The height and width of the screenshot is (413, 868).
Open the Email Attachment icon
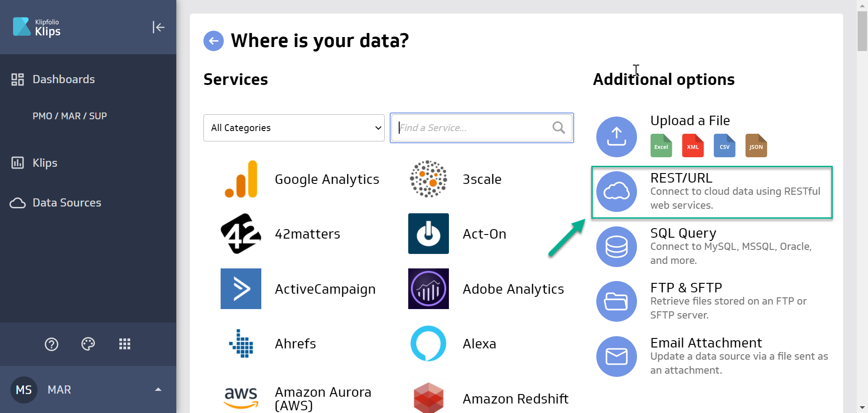pos(616,357)
